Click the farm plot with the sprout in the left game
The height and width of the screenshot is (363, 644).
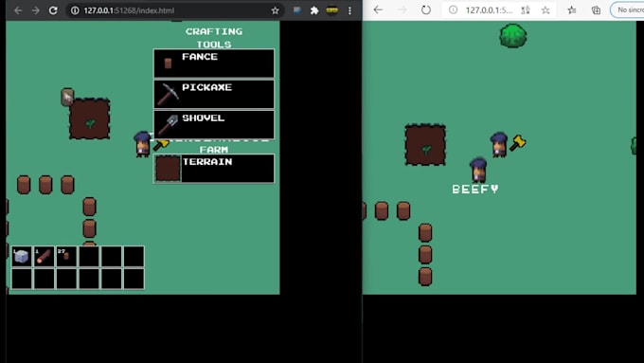90,118
